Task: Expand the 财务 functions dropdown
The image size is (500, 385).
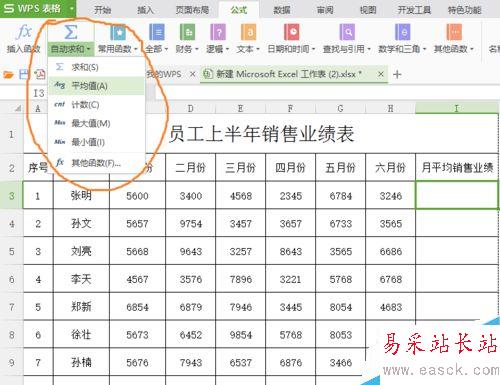Action: [x=197, y=49]
